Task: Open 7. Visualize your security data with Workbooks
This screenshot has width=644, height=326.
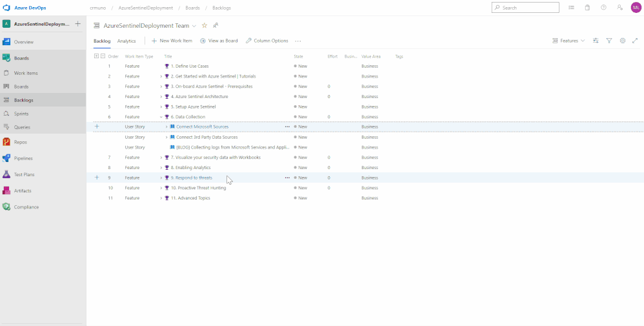Action: pos(216,158)
